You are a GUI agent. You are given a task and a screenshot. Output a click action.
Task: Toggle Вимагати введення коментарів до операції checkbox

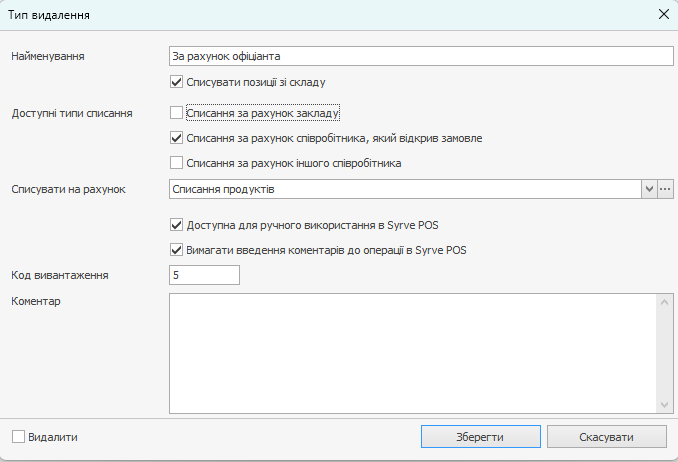coord(177,250)
